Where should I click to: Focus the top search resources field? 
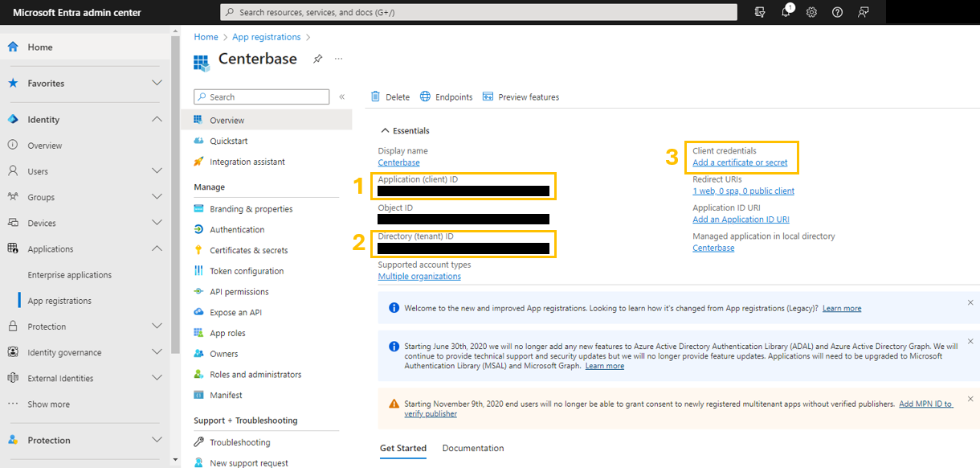pos(479,12)
